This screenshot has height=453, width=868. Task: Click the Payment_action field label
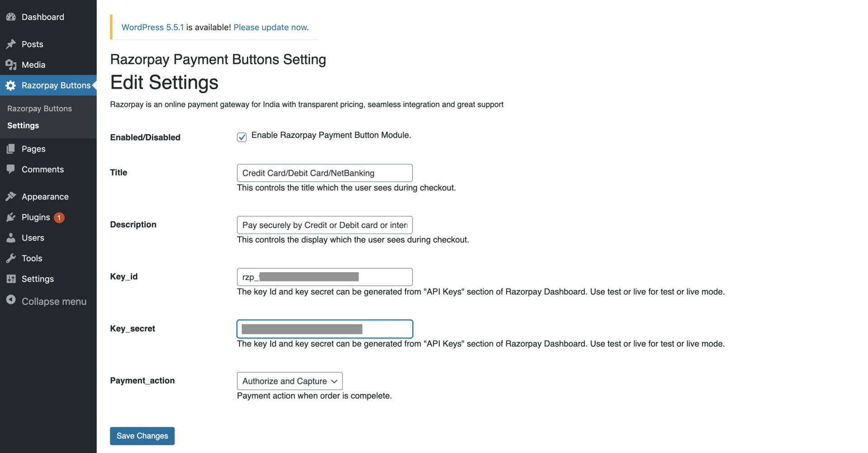tap(142, 381)
